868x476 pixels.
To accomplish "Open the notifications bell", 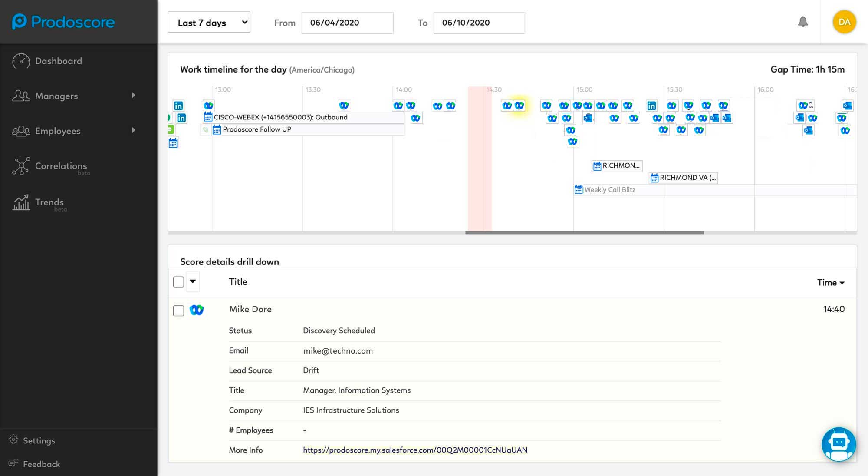I will pyautogui.click(x=803, y=22).
